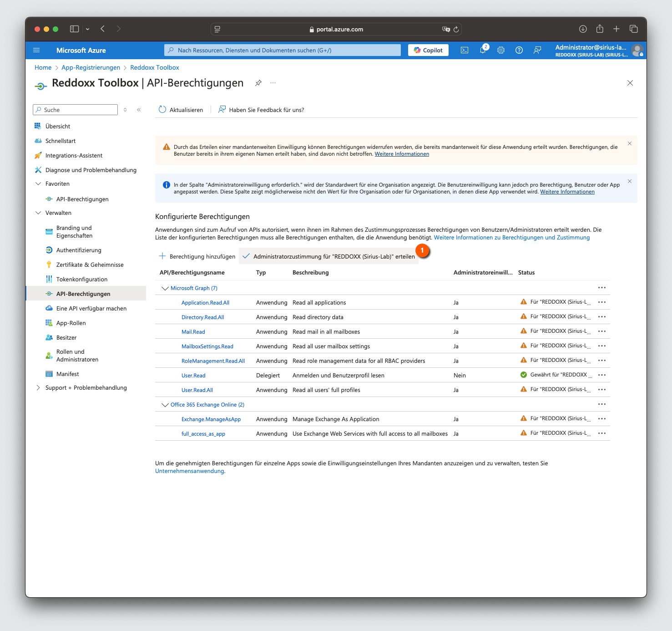The height and width of the screenshot is (631, 672).
Task: Click the sidebar expand/collapse all arrows
Action: [125, 110]
